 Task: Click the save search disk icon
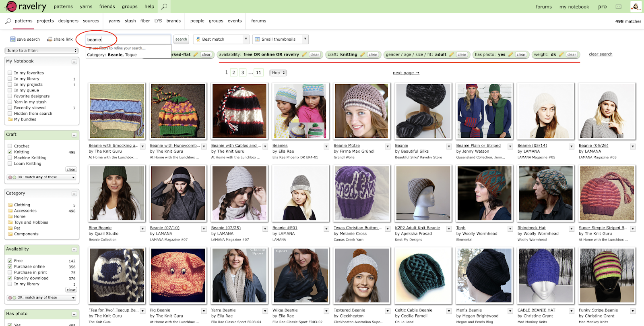(12, 39)
